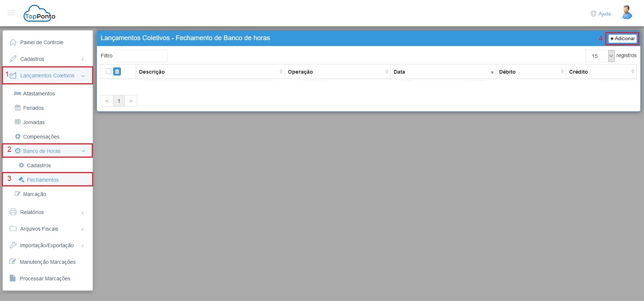Click the Relatórios printer icon
The width and height of the screenshot is (644, 301).
13,212
